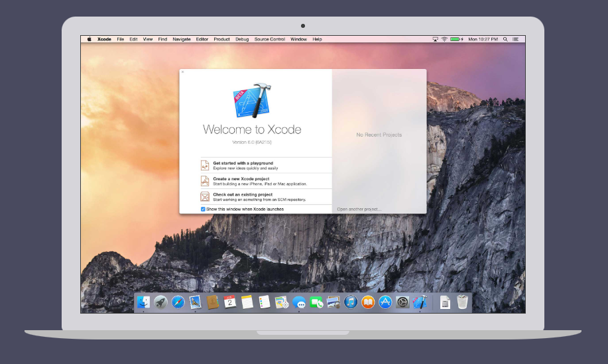608x364 pixels.
Task: Click the Welcome to Xcode heading
Action: pyautogui.click(x=252, y=129)
